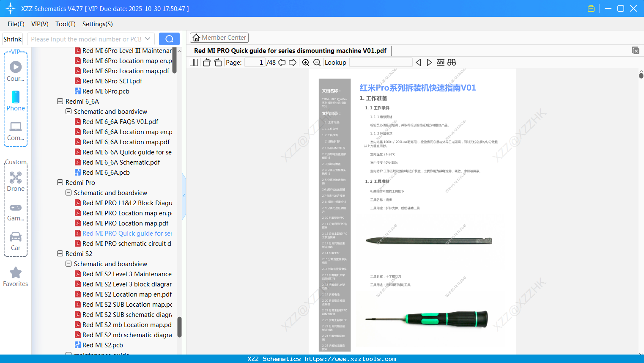The image size is (644, 363).
Task: Click the XZZ Schematics logo in the title bar
Action: click(11, 8)
